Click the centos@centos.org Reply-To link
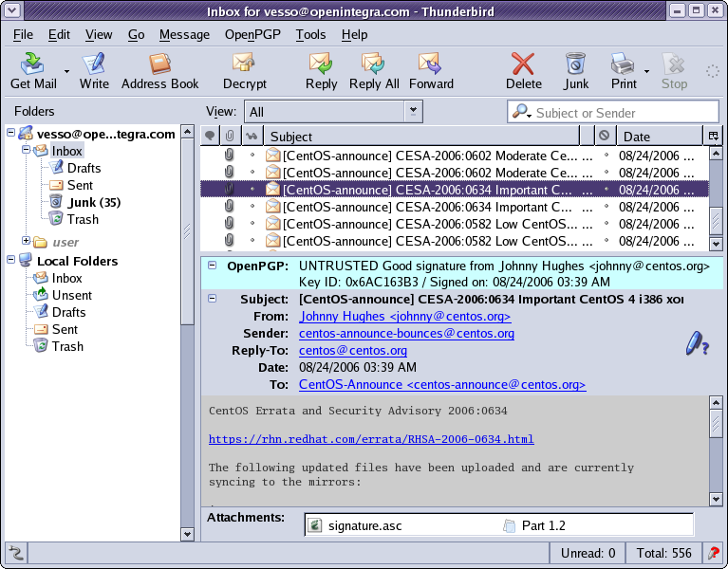728x569 pixels. pos(353,351)
